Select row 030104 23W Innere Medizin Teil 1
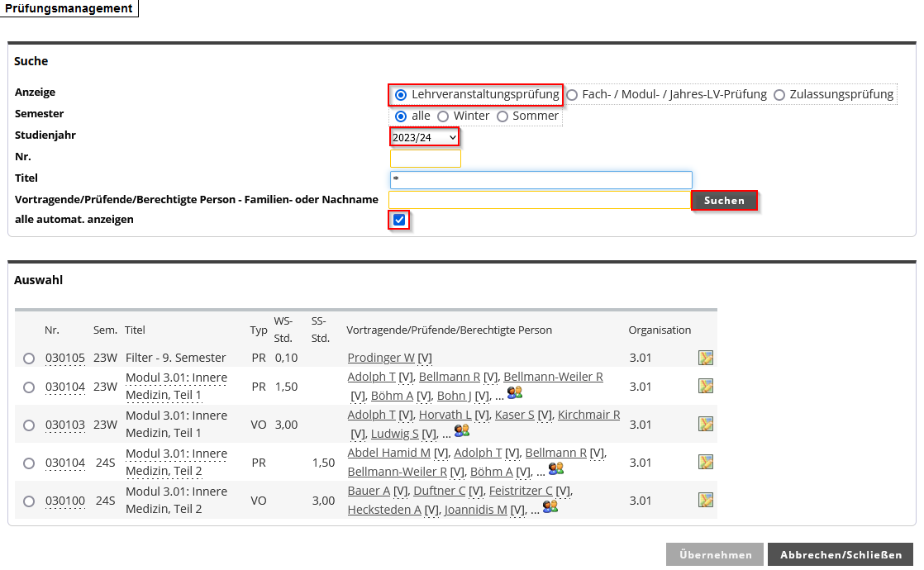This screenshot has width=924, height=570. pos(29,387)
